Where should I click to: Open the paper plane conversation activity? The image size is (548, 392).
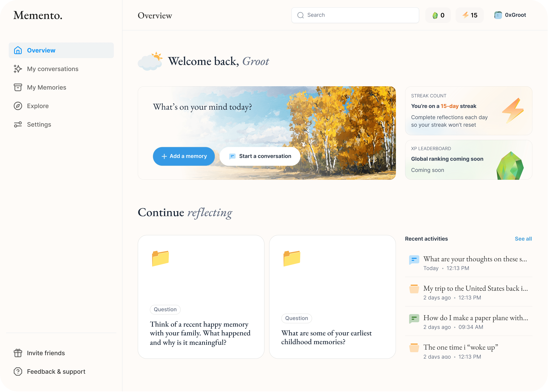475,318
